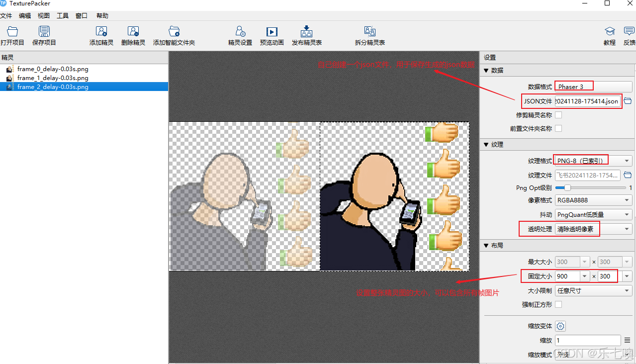This screenshot has height=364, width=636.
Task: Open the 文件 menu
Action: click(x=6, y=15)
